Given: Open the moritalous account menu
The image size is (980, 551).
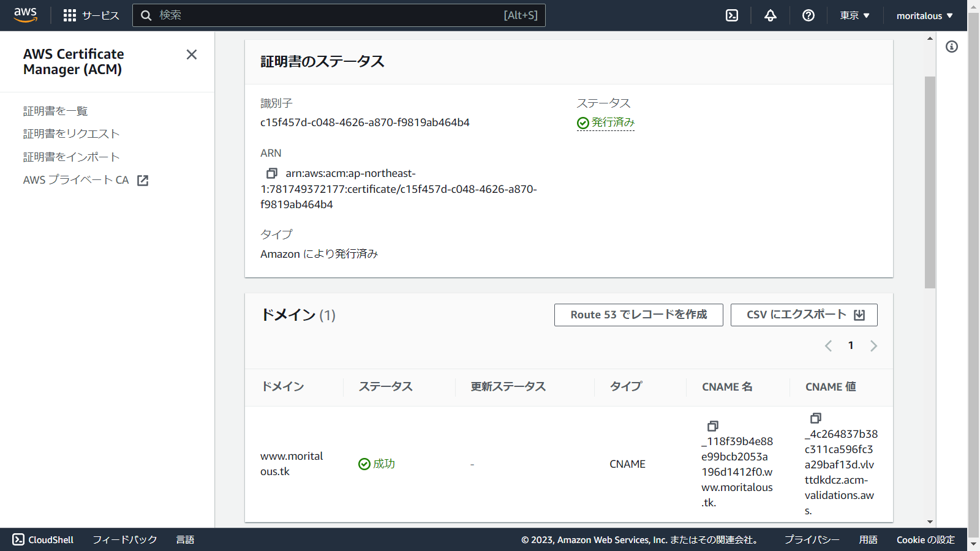Looking at the screenshot, I should (925, 15).
